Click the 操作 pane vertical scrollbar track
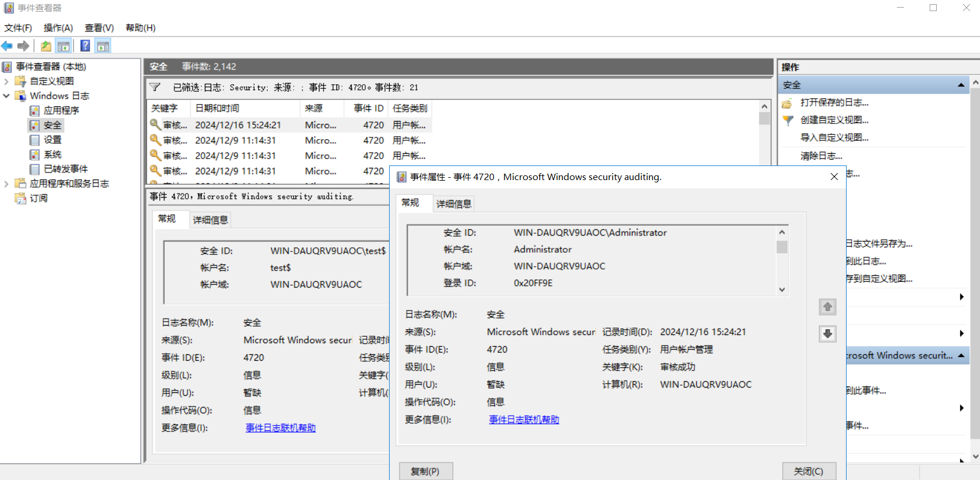This screenshot has width=980, height=480. tap(975, 263)
